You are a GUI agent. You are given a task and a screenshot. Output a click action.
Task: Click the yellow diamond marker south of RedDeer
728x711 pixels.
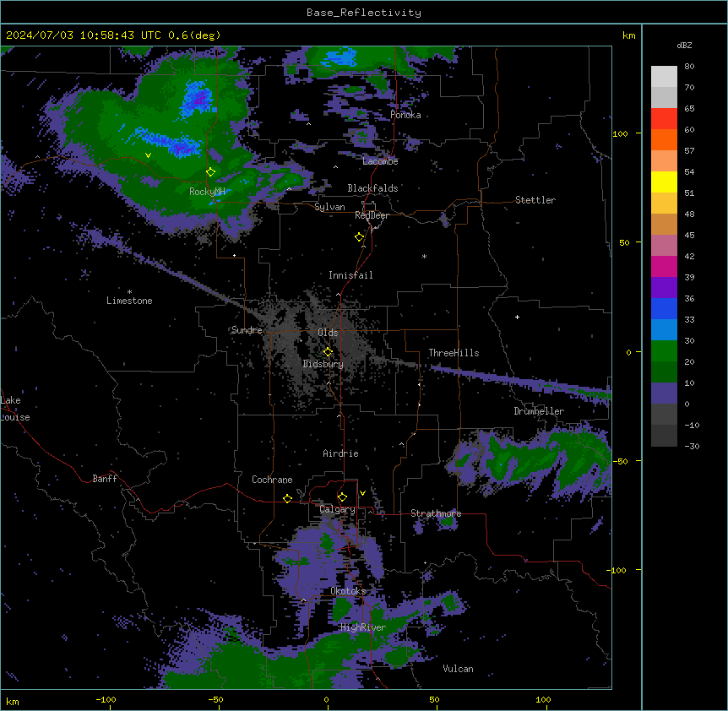[360, 237]
